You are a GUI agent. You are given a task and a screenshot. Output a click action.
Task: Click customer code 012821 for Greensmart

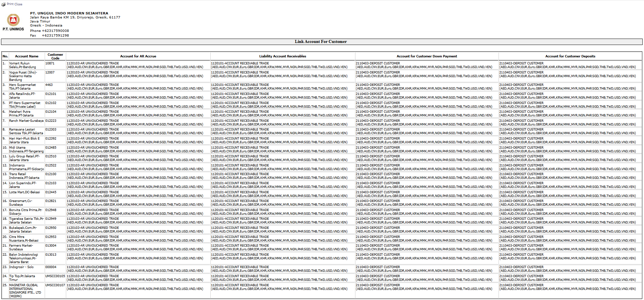tap(51, 201)
